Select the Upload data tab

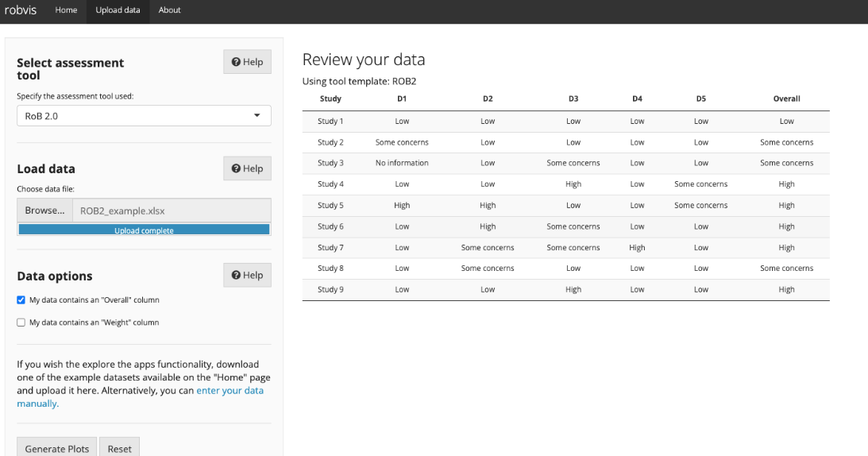point(118,10)
